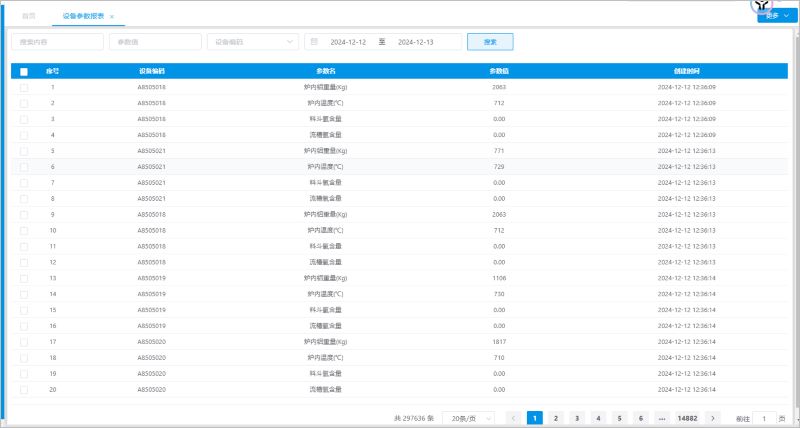
Task: Click the start date 2024-12-12
Action: click(x=348, y=42)
